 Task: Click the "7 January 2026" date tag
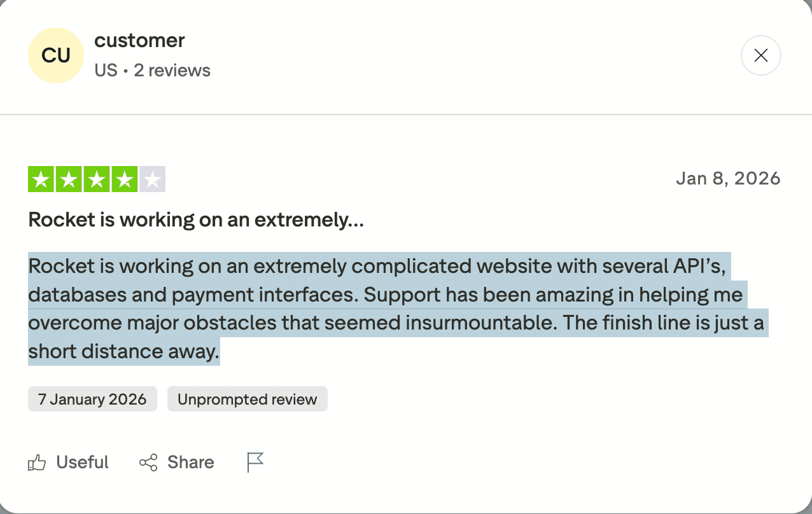(92, 399)
